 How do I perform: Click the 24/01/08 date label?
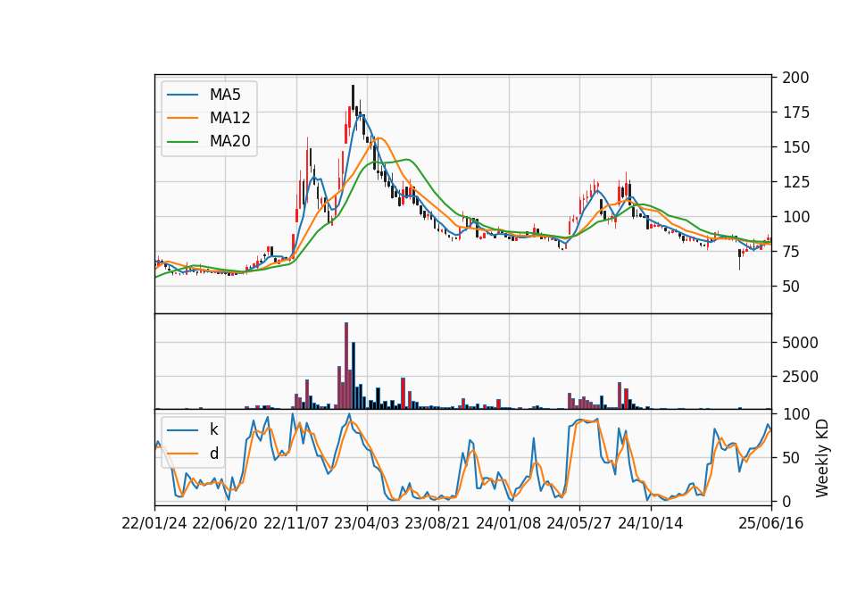508,523
